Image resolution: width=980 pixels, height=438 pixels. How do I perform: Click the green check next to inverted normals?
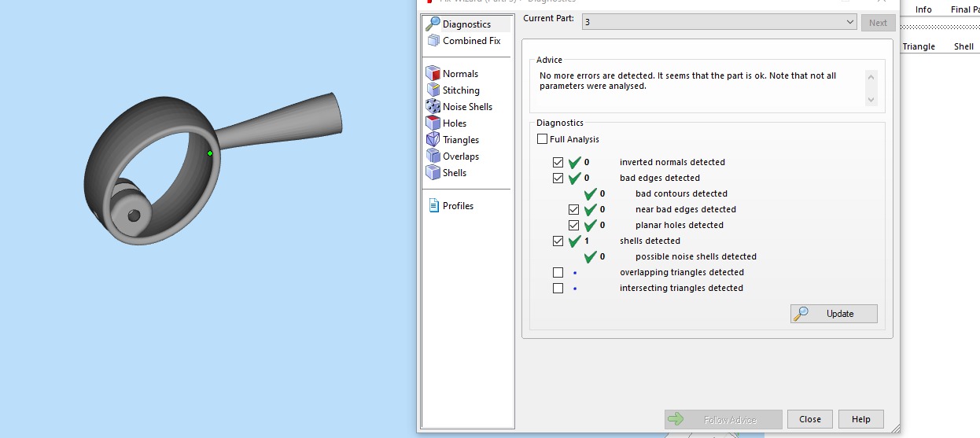pyautogui.click(x=575, y=162)
